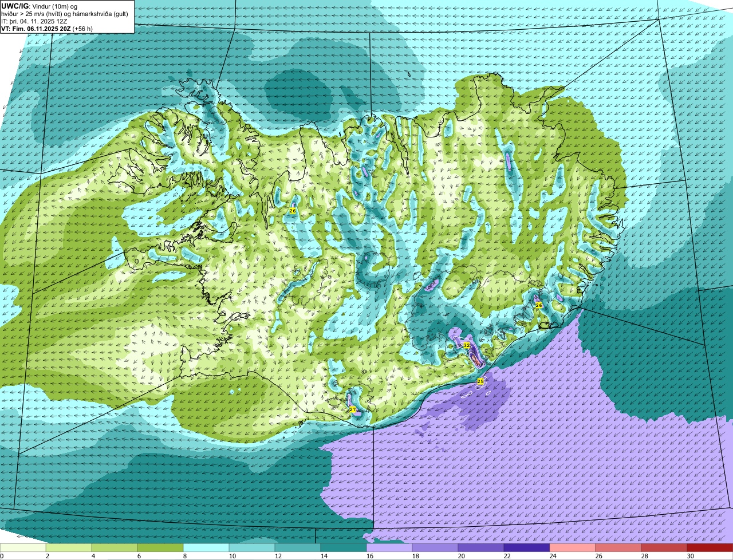Click the yellow gust label '32'
The height and width of the screenshot is (560, 733).
click(x=467, y=346)
